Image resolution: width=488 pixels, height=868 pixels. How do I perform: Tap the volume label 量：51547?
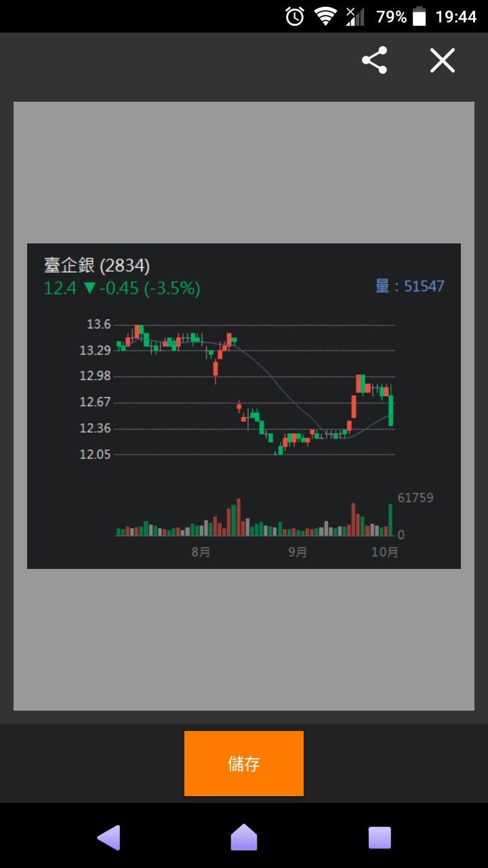point(410,286)
